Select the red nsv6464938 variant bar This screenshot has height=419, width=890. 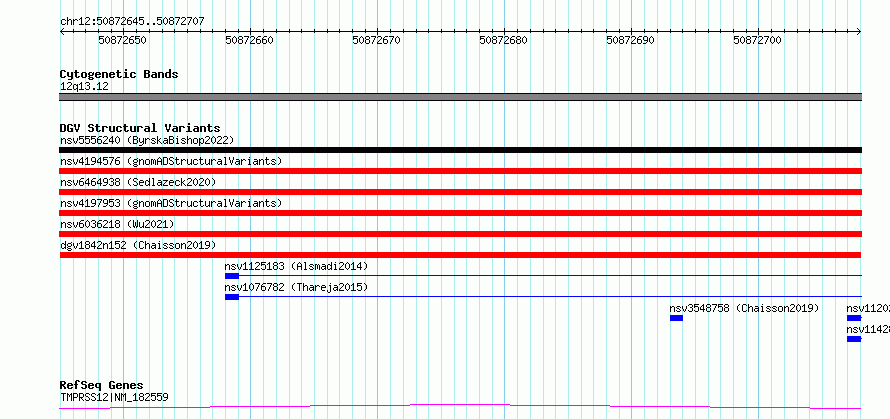(x=460, y=192)
